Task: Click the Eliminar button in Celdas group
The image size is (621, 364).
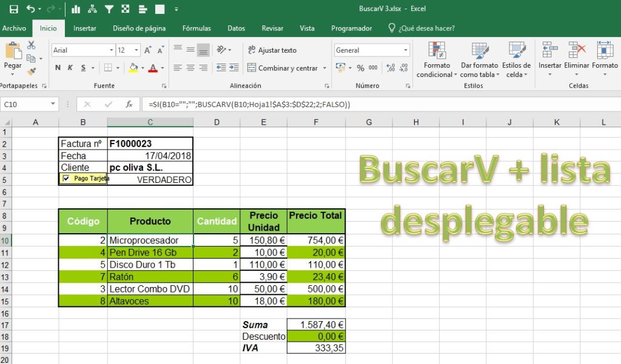Action: coord(576,59)
